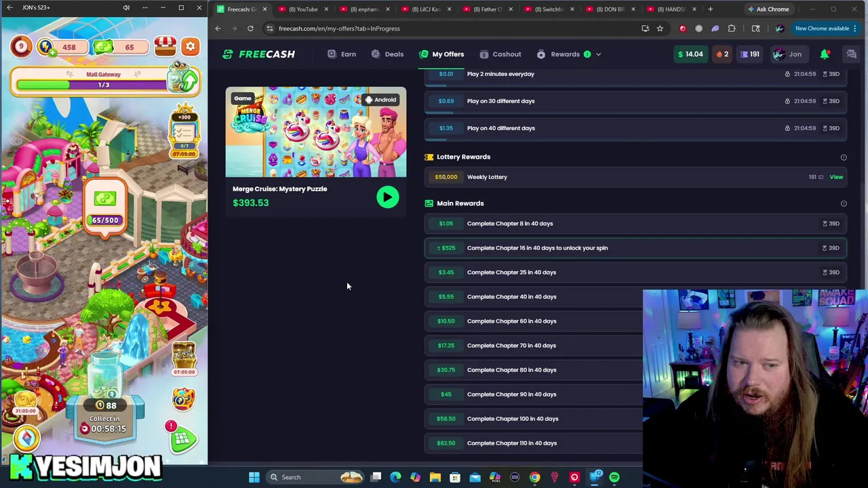This screenshot has width=868, height=488.
Task: Click the freecash.com address bar URL
Action: coord(339,28)
